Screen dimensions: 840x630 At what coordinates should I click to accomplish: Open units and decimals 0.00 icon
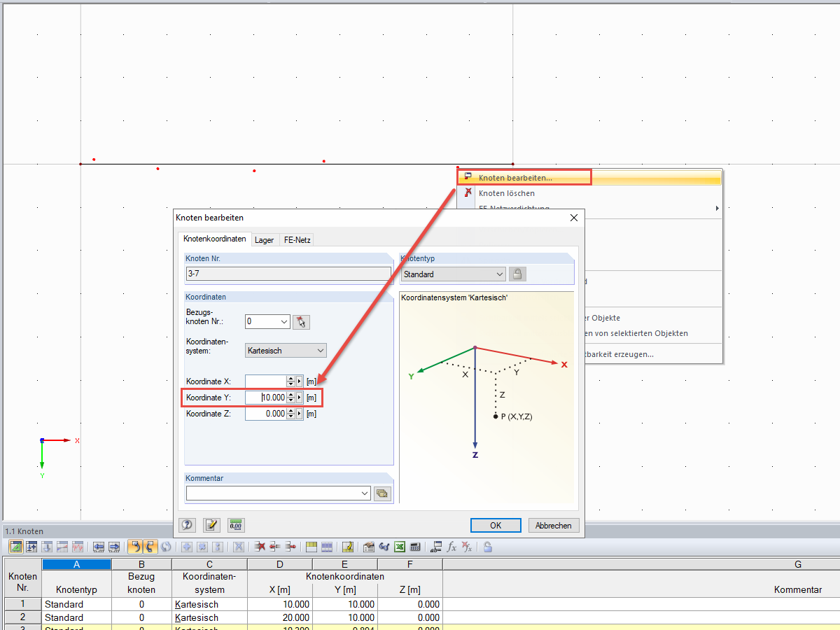(236, 525)
